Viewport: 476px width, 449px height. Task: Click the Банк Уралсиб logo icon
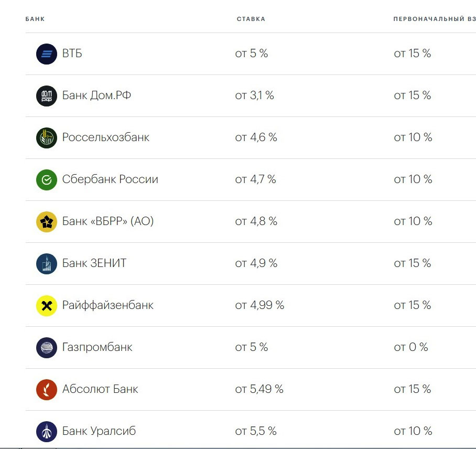click(x=47, y=431)
